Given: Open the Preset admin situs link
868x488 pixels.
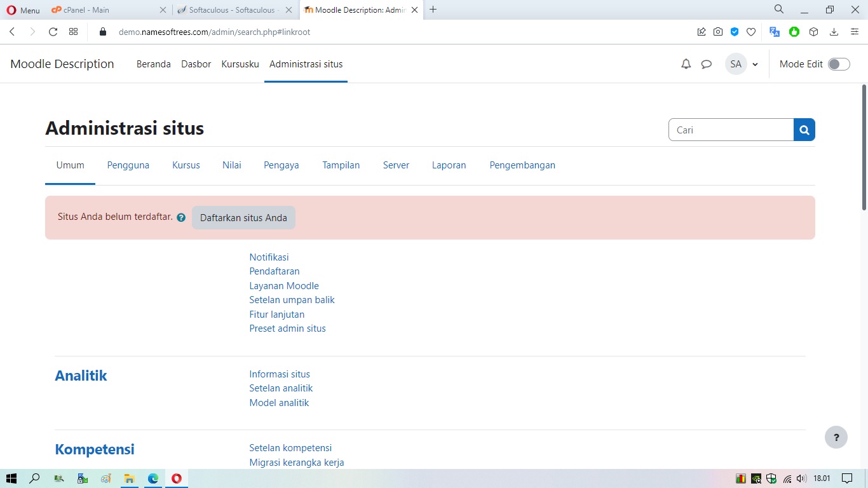Looking at the screenshot, I should [x=287, y=329].
